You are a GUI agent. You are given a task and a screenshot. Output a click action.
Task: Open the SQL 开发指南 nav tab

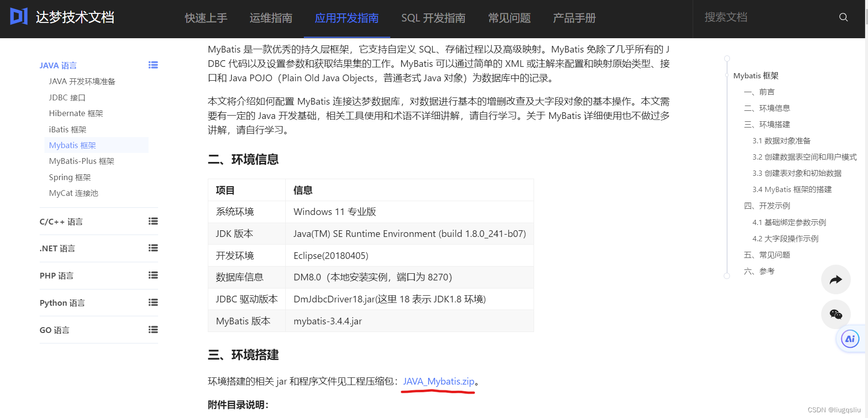click(x=433, y=18)
